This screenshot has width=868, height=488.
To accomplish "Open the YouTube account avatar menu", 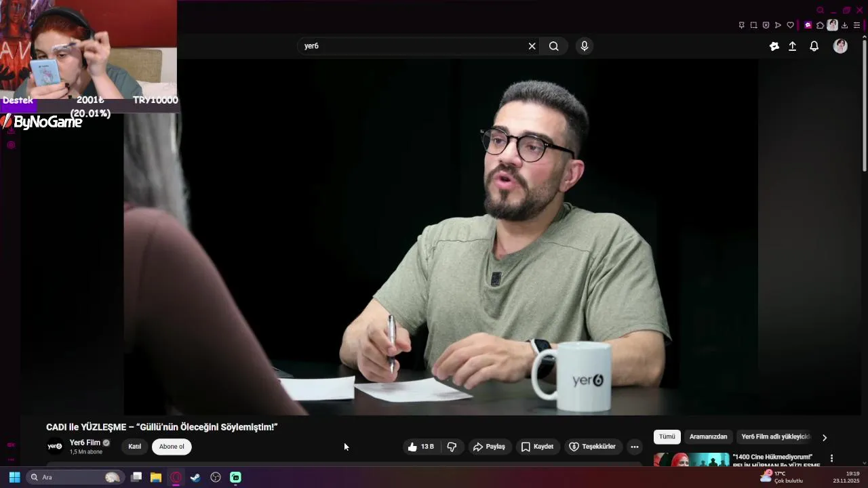I will pos(840,46).
